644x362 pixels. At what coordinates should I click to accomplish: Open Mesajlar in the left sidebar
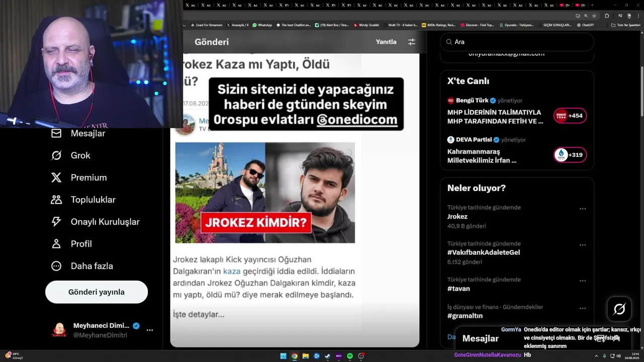coord(78,133)
